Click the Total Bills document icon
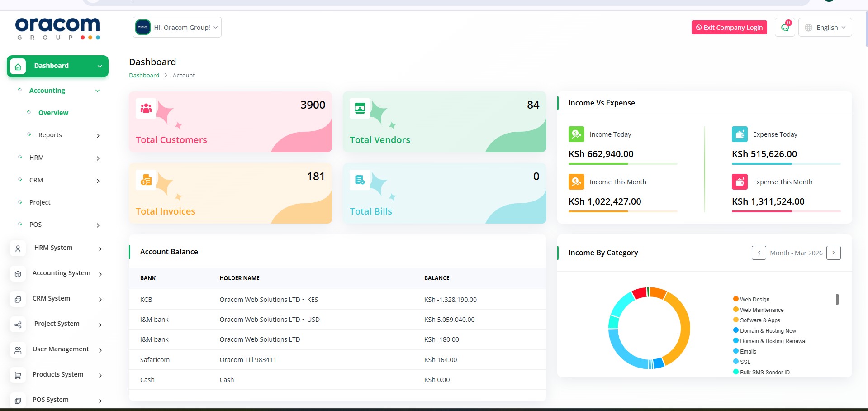 pos(360,180)
